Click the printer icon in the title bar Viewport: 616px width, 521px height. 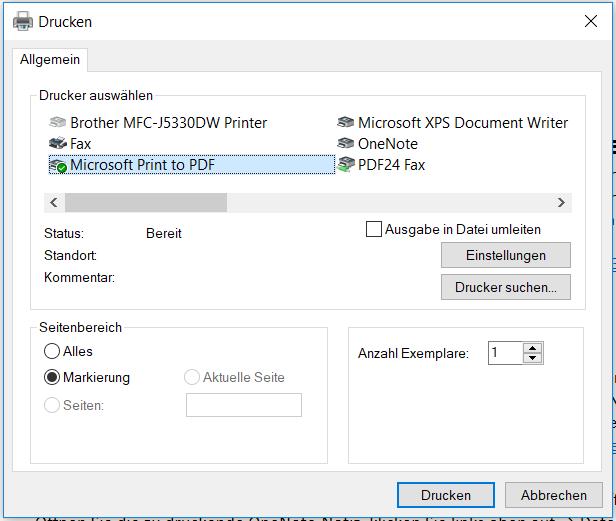[x=23, y=21]
